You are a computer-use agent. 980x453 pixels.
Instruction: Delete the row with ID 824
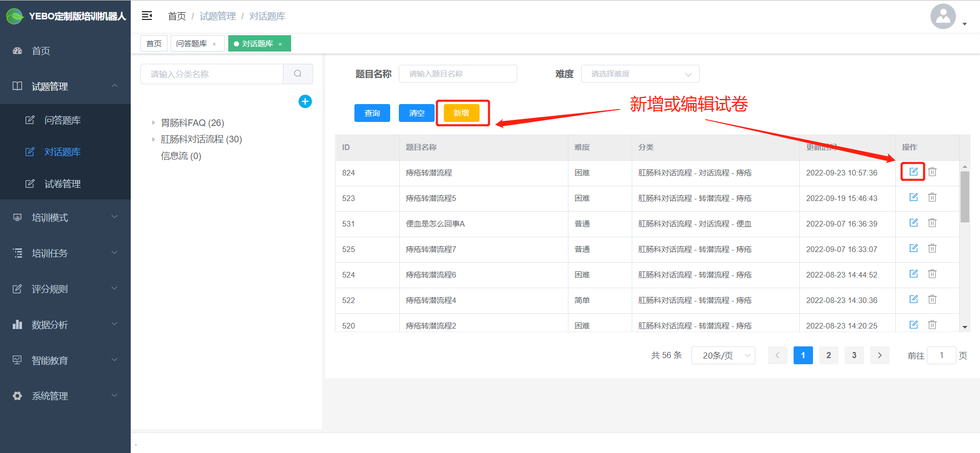pyautogui.click(x=932, y=171)
